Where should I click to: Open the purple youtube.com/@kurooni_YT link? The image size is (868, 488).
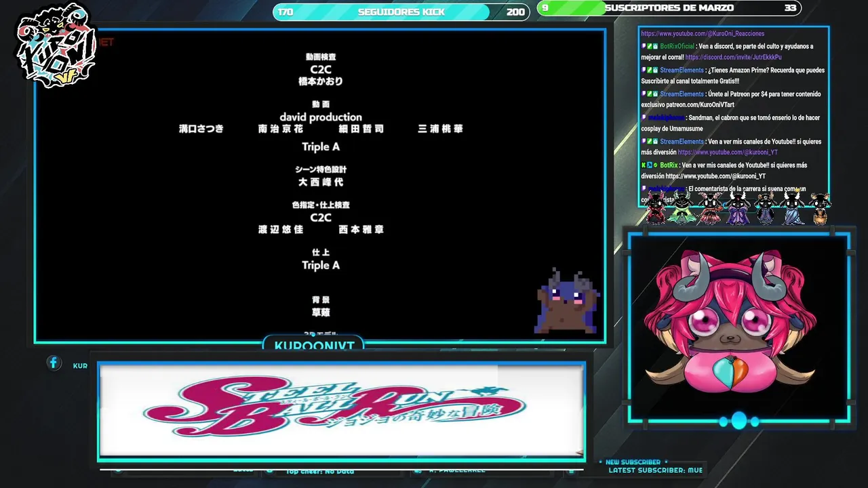[728, 152]
